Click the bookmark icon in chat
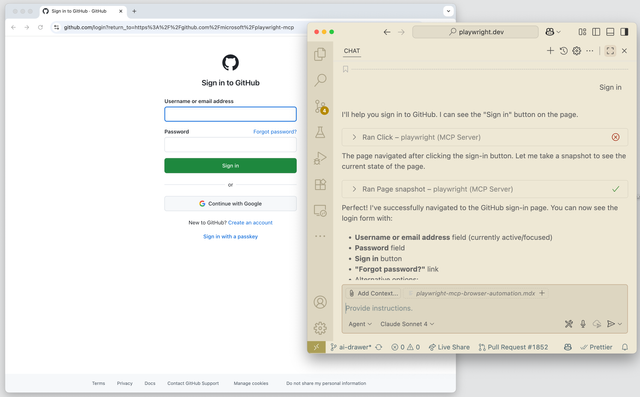Screen dimensions: 640x397 tap(345, 69)
